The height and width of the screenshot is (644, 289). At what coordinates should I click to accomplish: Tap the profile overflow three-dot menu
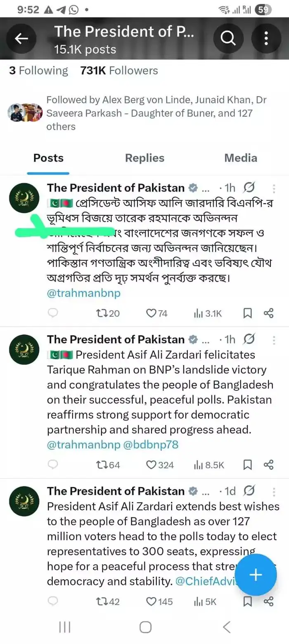265,38
